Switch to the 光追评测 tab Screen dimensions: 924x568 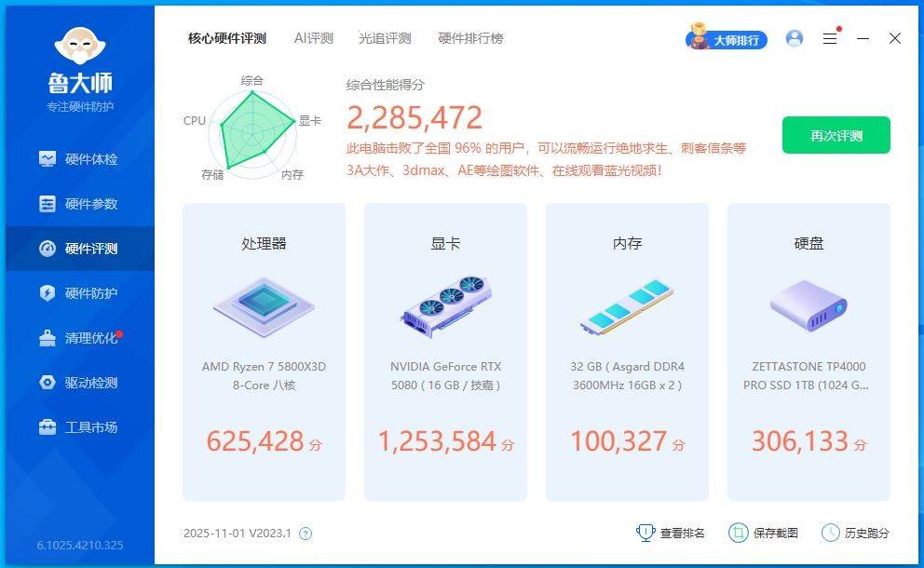point(385,38)
